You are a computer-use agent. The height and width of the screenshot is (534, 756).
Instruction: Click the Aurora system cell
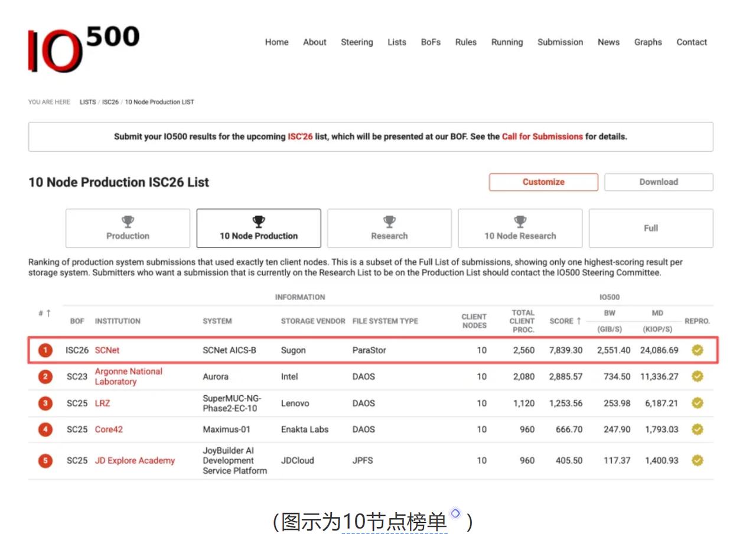click(216, 376)
